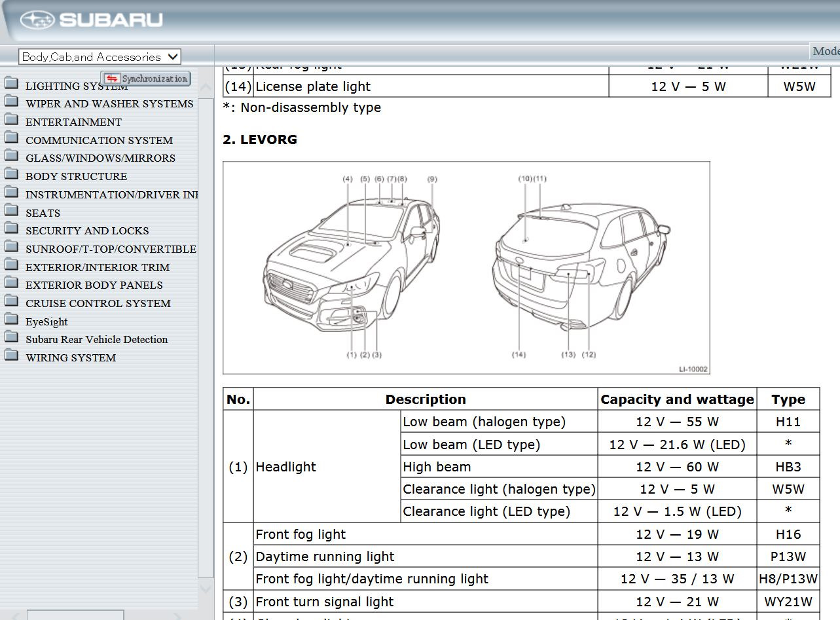Open EXTERIOR/INTERIOR TRIM section
Viewport: 840px width, 620px height.
[x=97, y=267]
